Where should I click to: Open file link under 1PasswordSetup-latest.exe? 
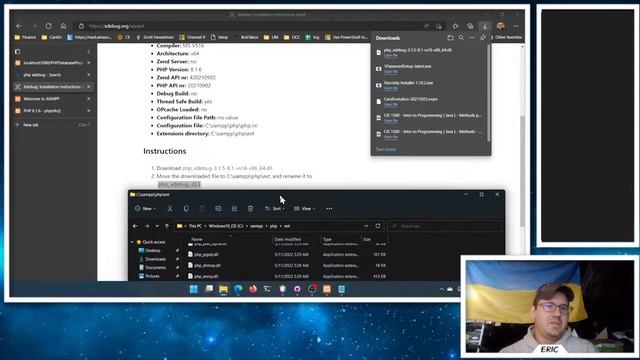391,71
